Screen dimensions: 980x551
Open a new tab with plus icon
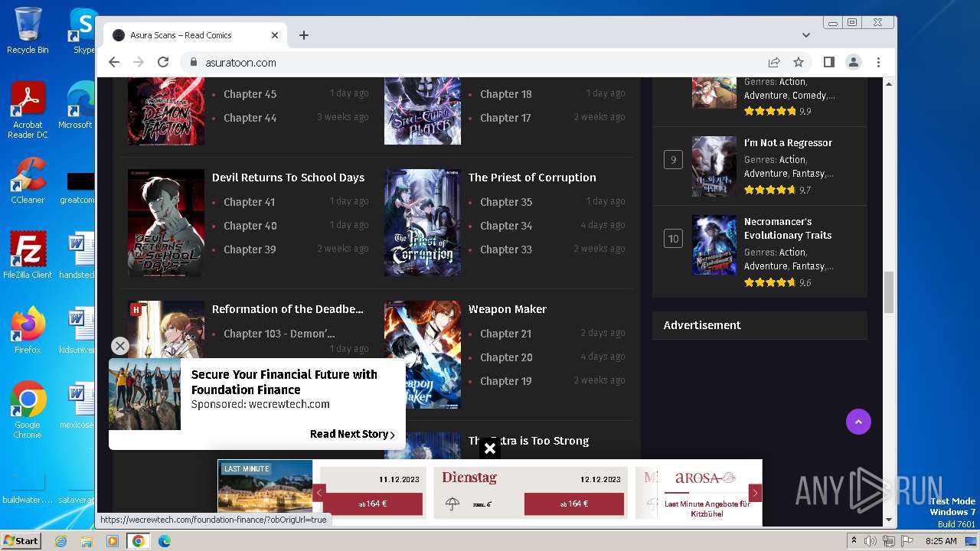304,35
